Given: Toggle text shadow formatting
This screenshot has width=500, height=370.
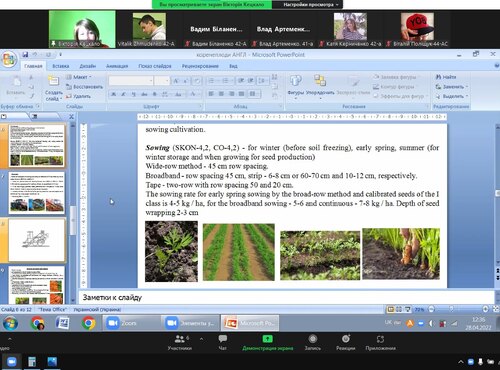Looking at the screenshot, I should [154, 94].
